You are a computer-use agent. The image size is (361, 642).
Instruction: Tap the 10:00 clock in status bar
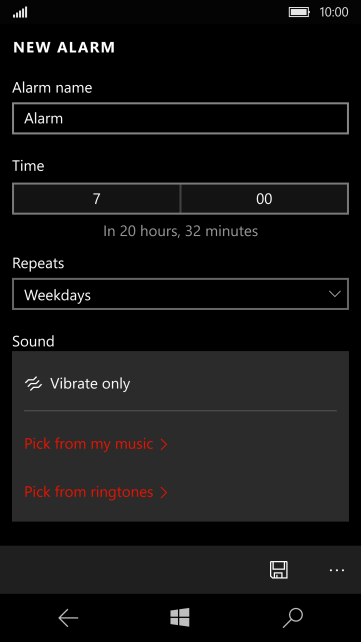[x=334, y=12]
